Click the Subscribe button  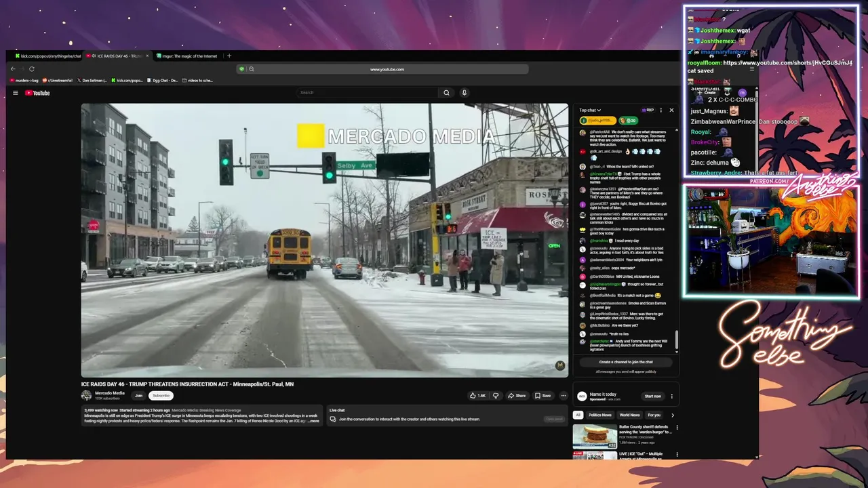(161, 395)
